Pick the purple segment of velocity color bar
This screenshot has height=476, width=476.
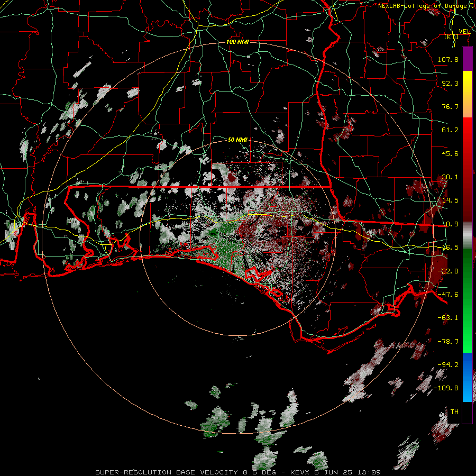tap(467, 59)
